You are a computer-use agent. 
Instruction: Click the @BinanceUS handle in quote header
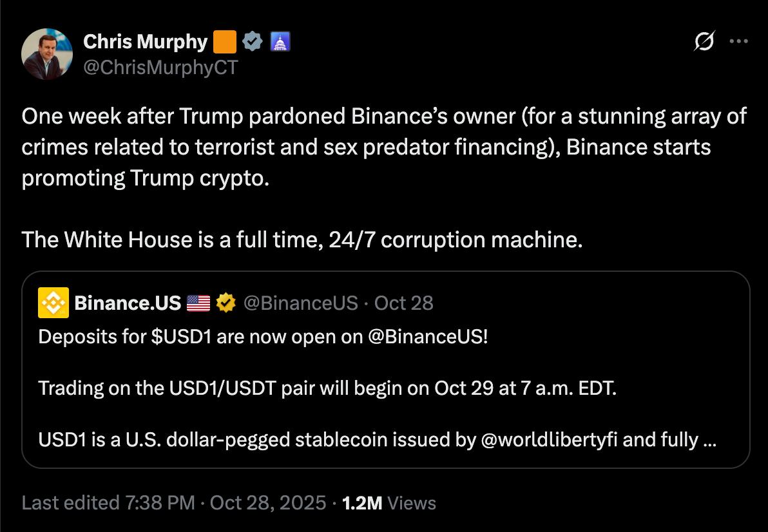point(300,303)
